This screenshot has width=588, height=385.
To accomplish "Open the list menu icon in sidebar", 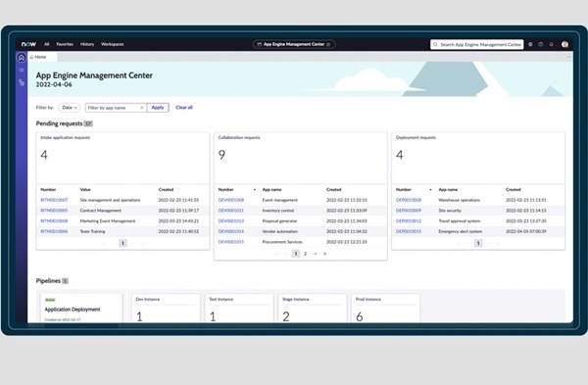I will click(22, 71).
